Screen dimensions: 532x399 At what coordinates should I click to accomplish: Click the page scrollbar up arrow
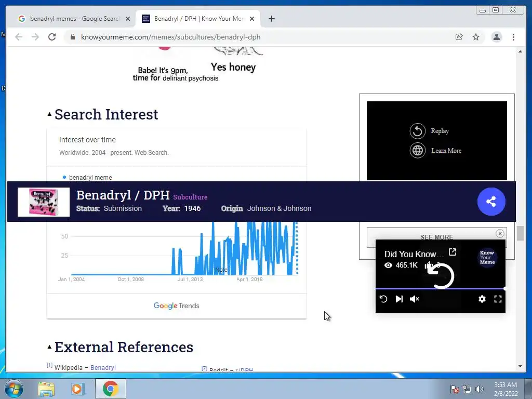point(520,51)
